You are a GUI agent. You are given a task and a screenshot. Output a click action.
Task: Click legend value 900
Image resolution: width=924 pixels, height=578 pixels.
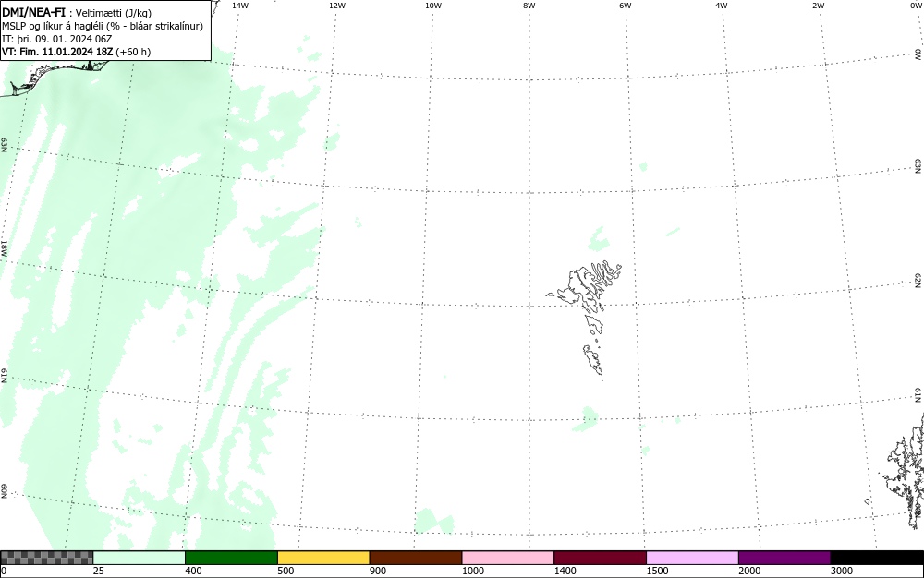click(378, 571)
